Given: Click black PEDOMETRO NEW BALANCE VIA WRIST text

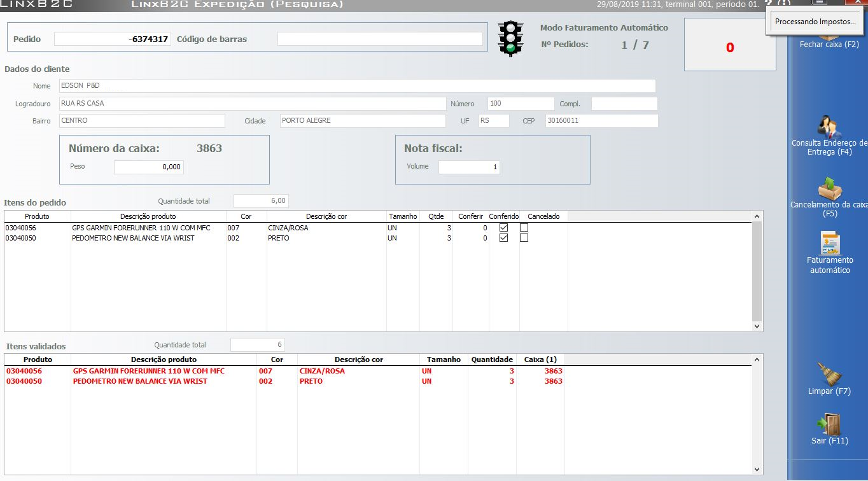Looking at the screenshot, I should pos(133,238).
